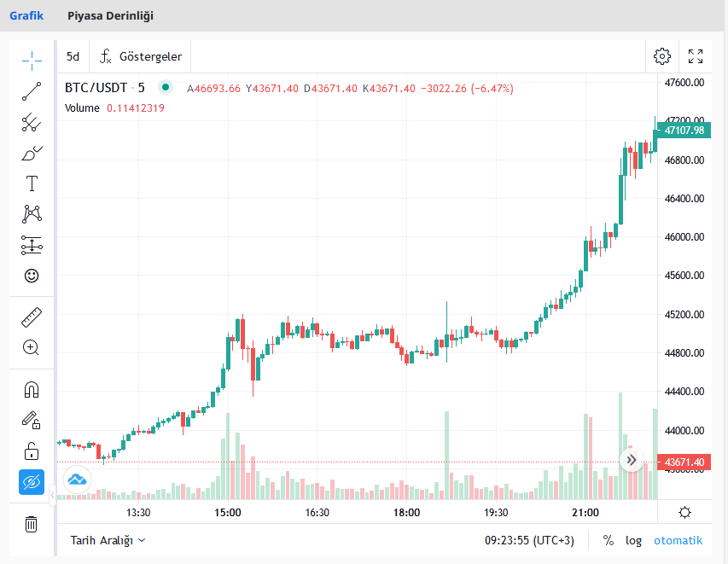Switch to the Grafik tab

tap(26, 15)
